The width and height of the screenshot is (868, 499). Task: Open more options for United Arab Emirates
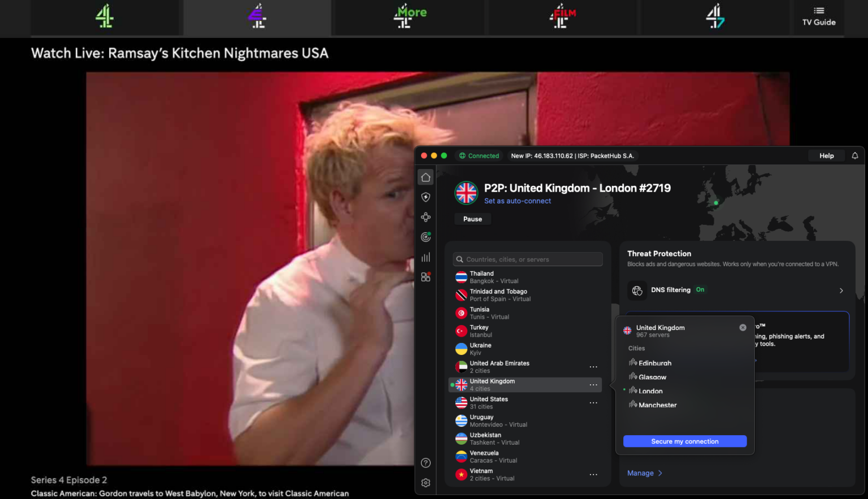(593, 367)
